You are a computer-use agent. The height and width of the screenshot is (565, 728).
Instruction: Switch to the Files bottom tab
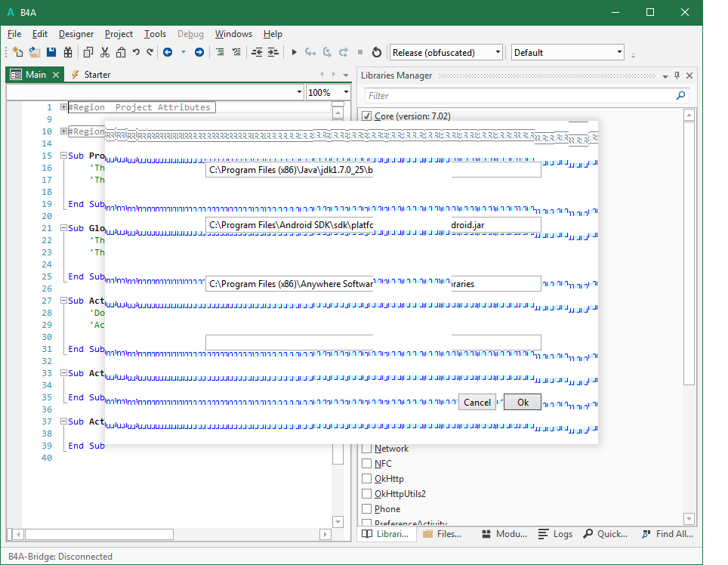(443, 534)
